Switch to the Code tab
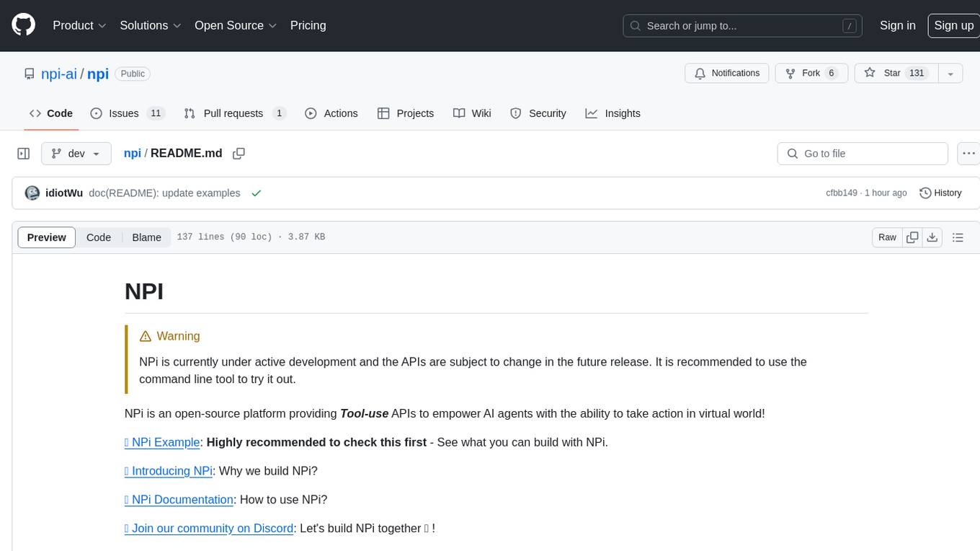Image resolution: width=980 pixels, height=551 pixels. coord(50,113)
